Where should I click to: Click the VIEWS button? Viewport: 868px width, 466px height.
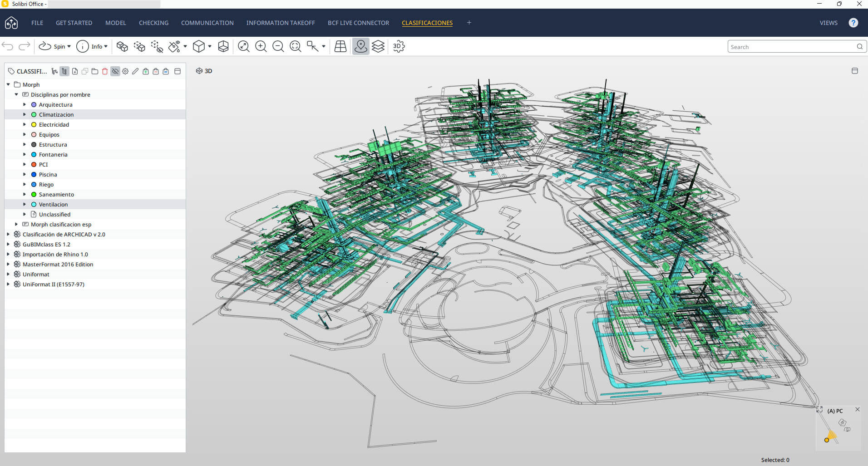[828, 23]
